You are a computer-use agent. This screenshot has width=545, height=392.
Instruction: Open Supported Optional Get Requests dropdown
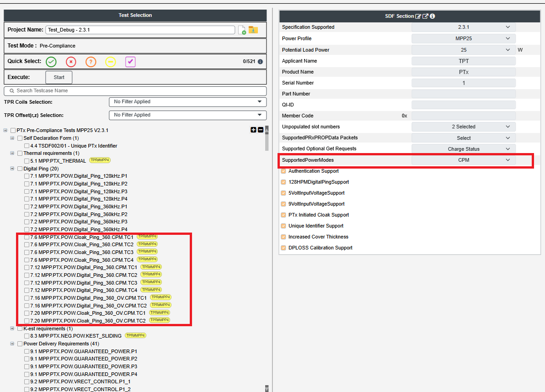pyautogui.click(x=463, y=149)
